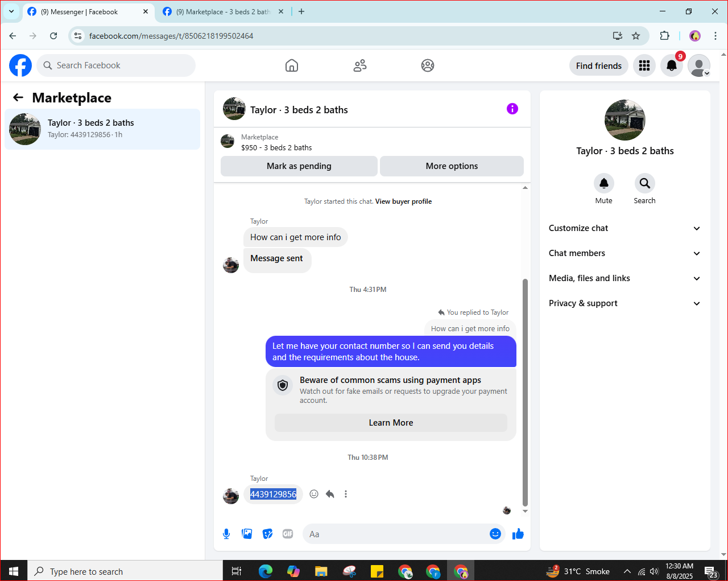This screenshot has width=728, height=581.
Task: Reply to the 4439129856 message
Action: 330,494
